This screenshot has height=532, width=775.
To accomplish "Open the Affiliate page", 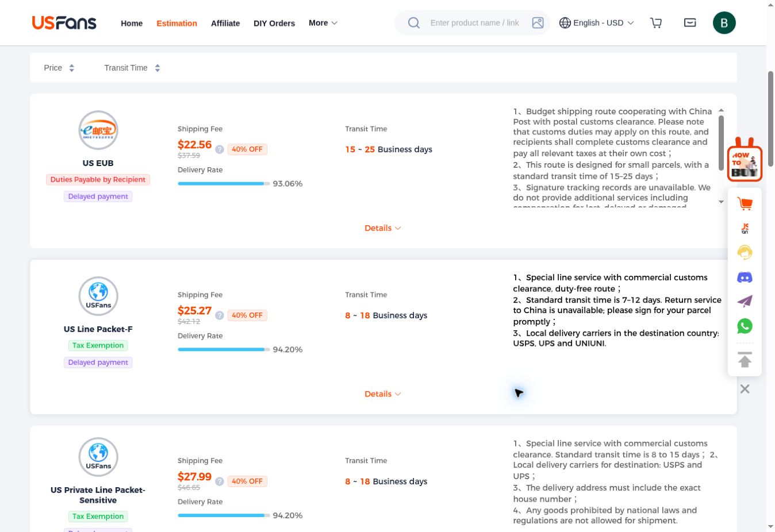I will pyautogui.click(x=225, y=24).
